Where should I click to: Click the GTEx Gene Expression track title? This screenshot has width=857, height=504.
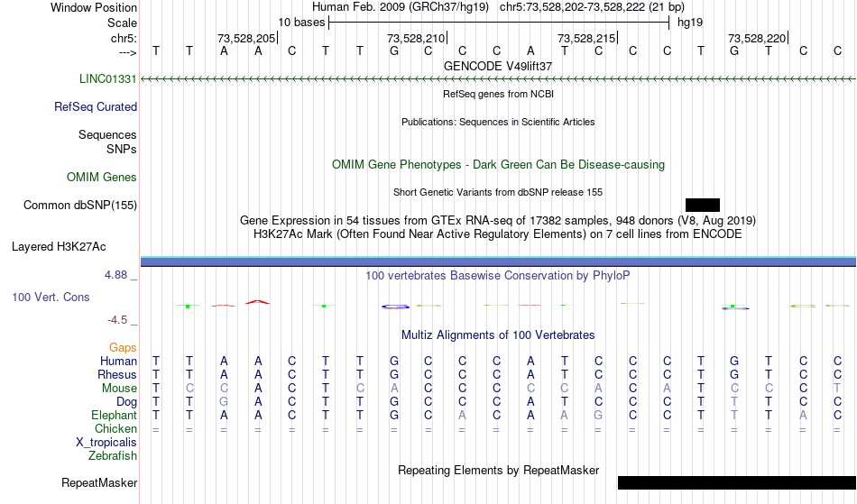coord(498,221)
